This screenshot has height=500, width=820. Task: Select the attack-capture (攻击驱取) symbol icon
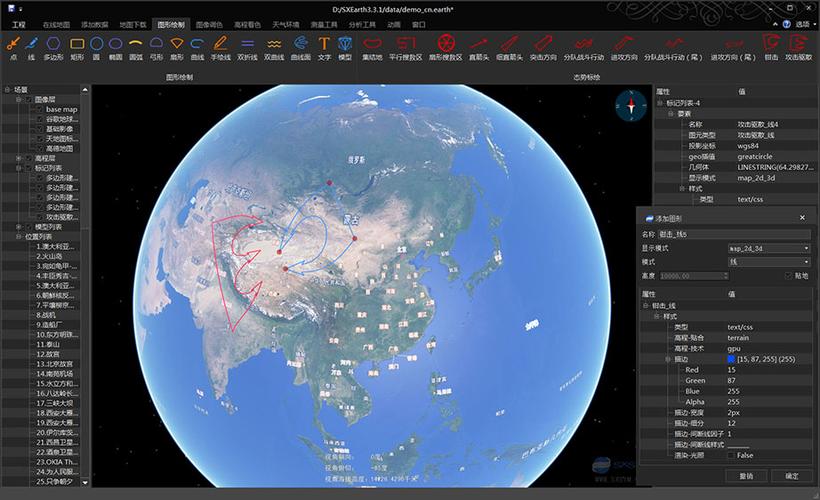(798, 48)
